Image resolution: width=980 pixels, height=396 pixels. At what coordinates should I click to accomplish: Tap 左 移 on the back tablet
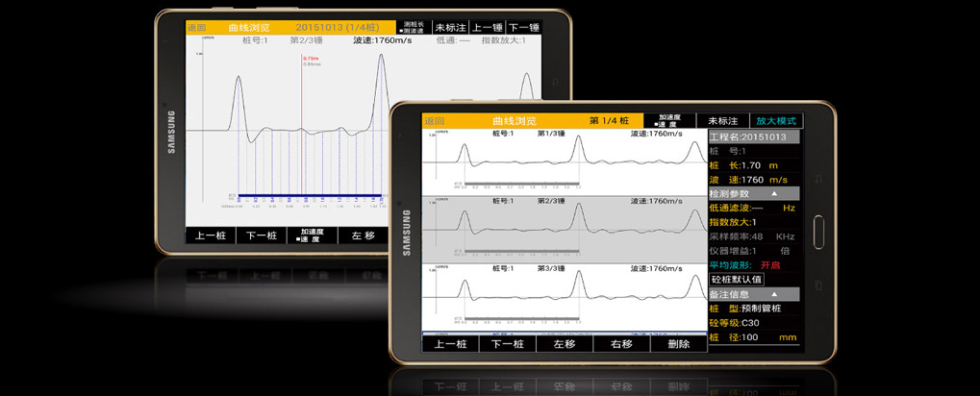click(363, 235)
